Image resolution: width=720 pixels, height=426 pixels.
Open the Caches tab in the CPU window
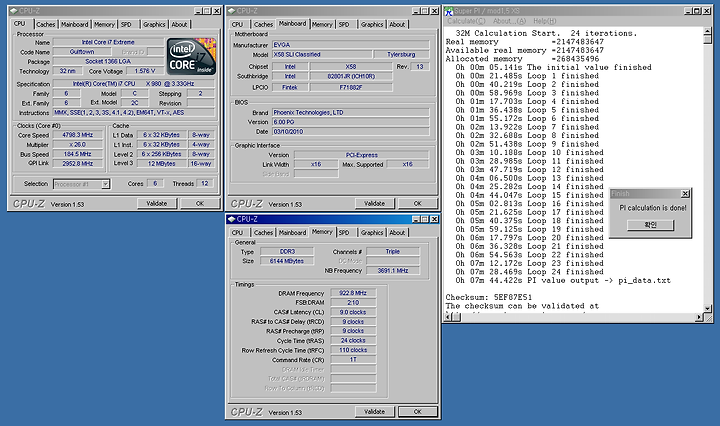pos(45,24)
